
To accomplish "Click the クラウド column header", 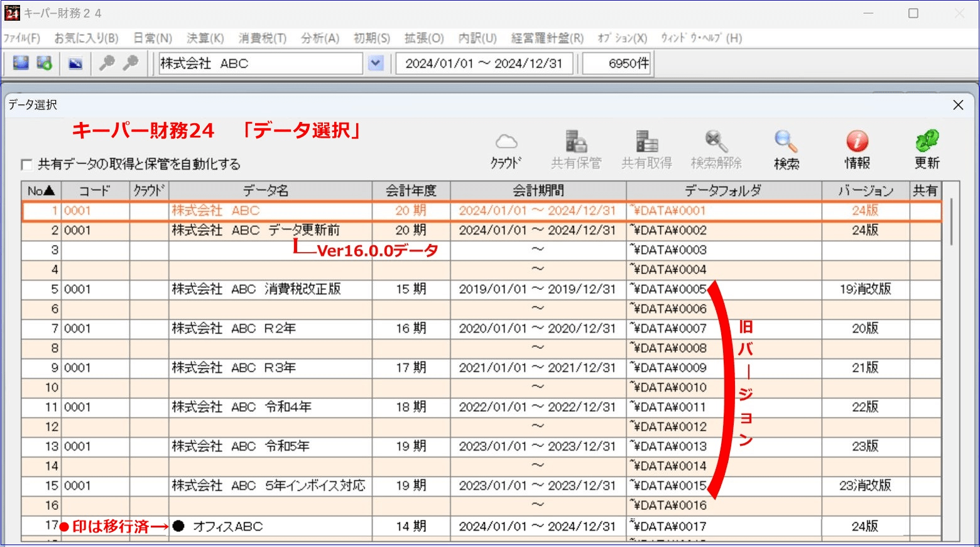I will tap(149, 191).
